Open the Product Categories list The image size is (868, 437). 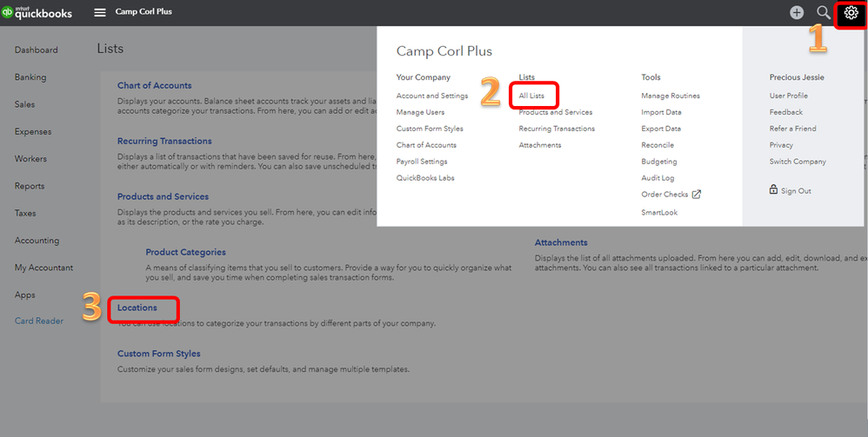(x=185, y=252)
